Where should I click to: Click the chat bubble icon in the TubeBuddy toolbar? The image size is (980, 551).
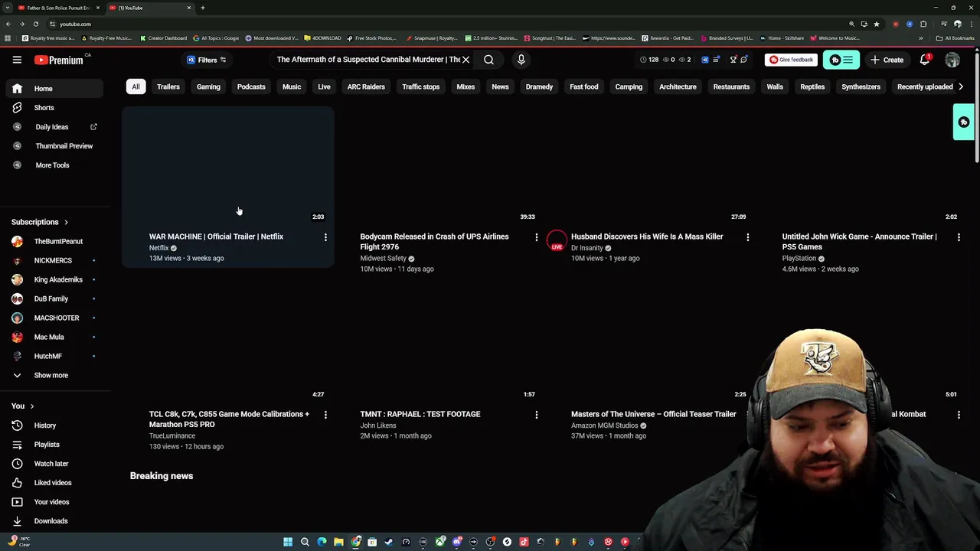(x=743, y=60)
